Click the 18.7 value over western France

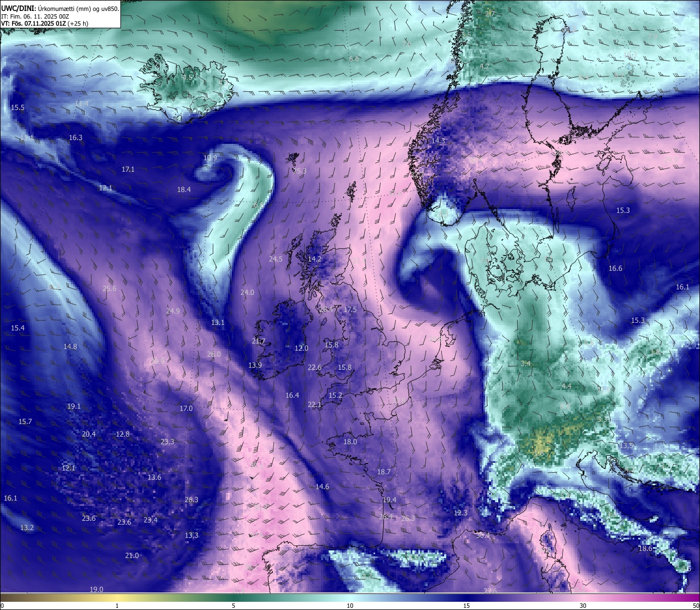tap(384, 472)
